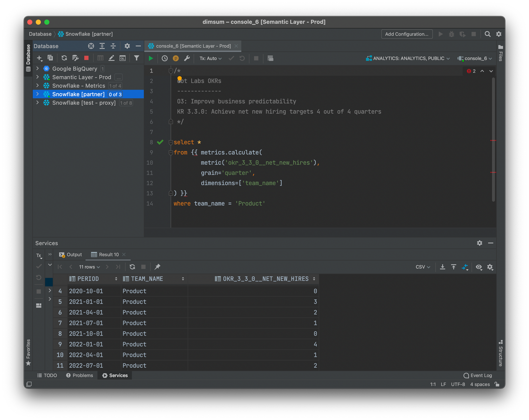Click the export download data icon
This screenshot has width=529, height=420.
pos(443,267)
